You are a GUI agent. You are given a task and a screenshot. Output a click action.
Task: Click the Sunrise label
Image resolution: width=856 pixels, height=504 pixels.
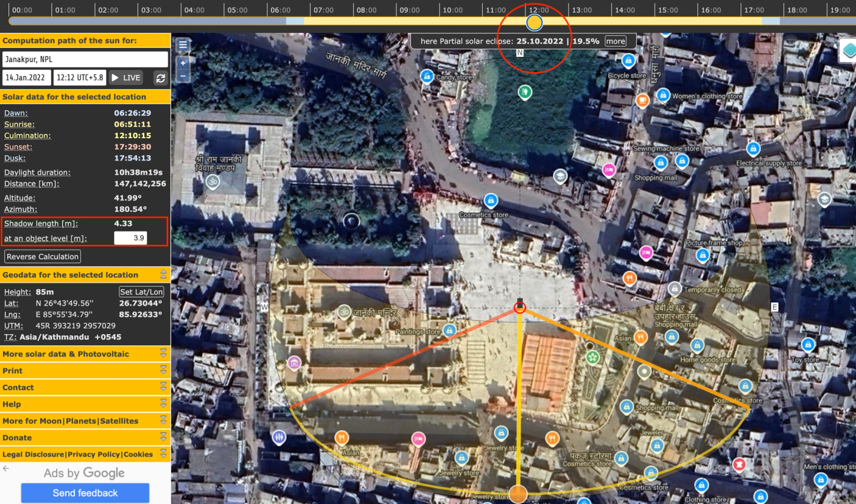(x=19, y=124)
